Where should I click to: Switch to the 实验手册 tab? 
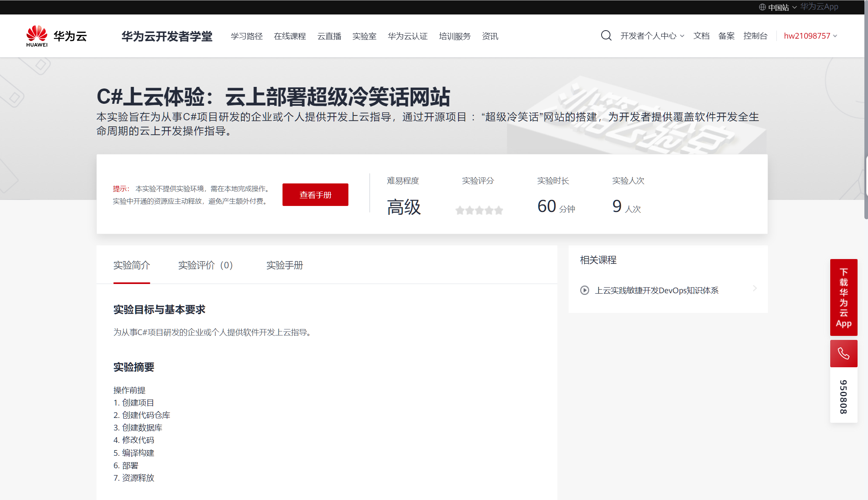[x=285, y=265]
